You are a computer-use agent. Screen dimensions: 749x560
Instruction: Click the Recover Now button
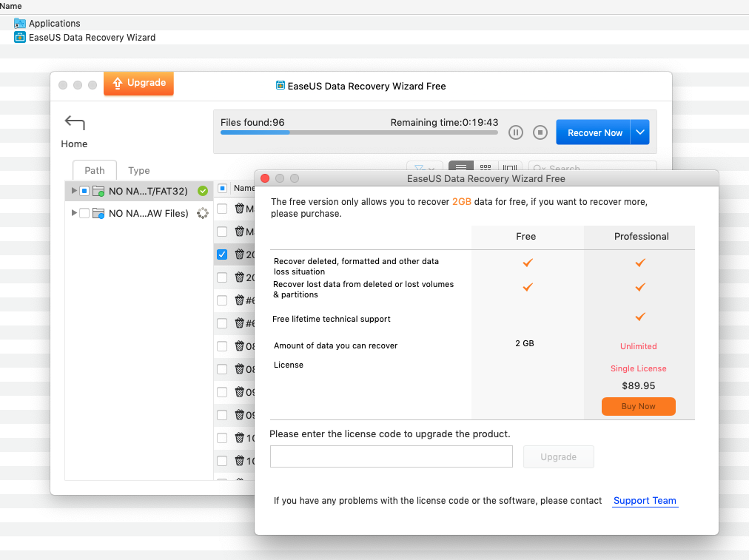pos(594,132)
